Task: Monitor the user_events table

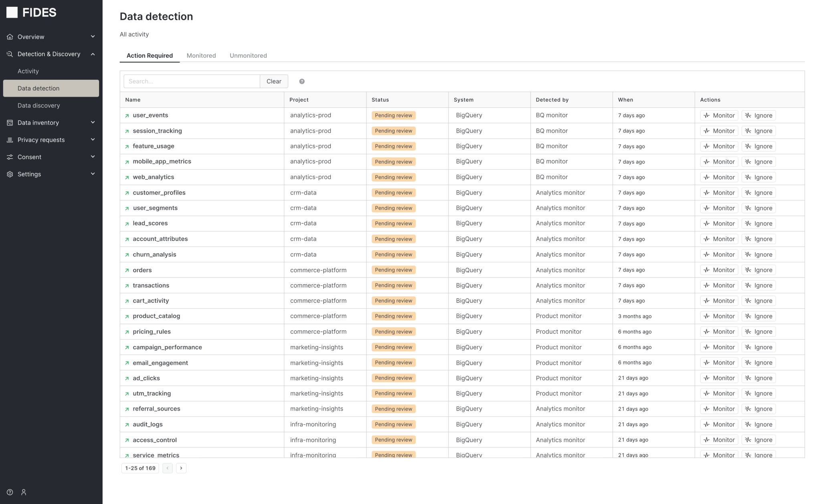Action: click(719, 115)
